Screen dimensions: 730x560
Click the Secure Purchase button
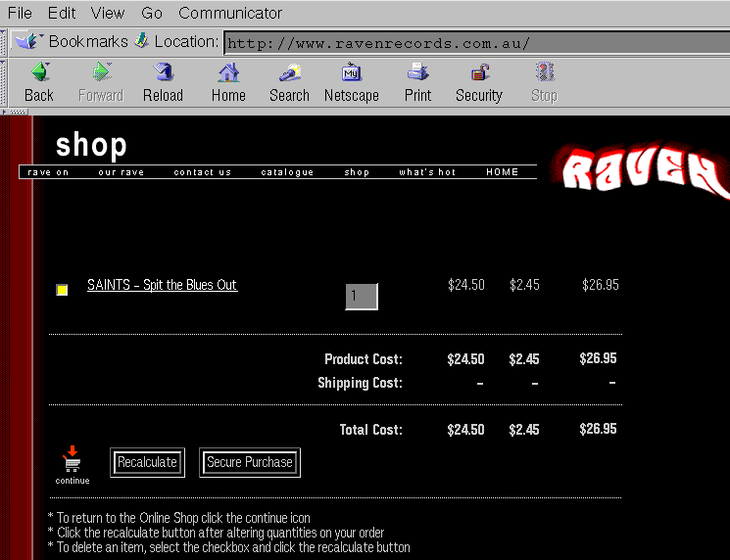(250, 462)
